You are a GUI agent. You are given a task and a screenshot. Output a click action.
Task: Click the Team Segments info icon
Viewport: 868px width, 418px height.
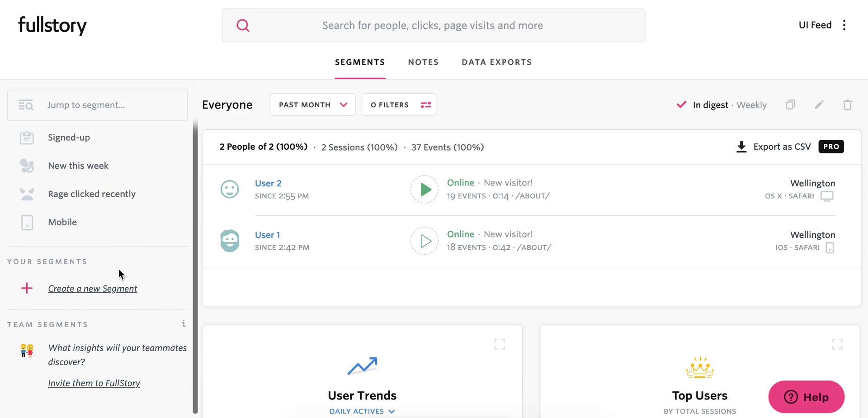184,324
